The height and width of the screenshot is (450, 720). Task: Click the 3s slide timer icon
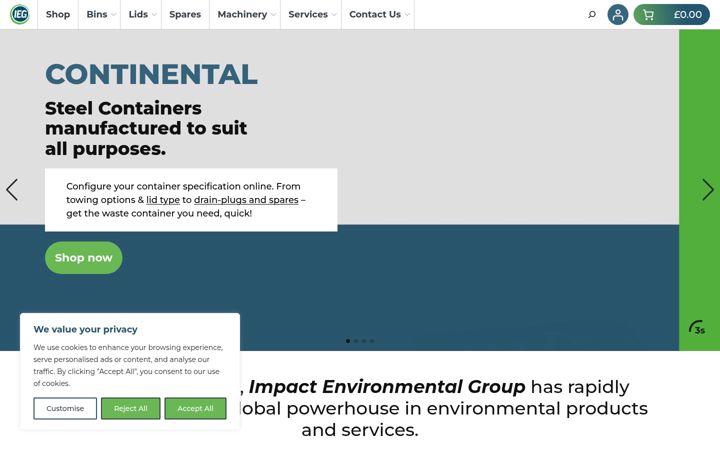697,327
